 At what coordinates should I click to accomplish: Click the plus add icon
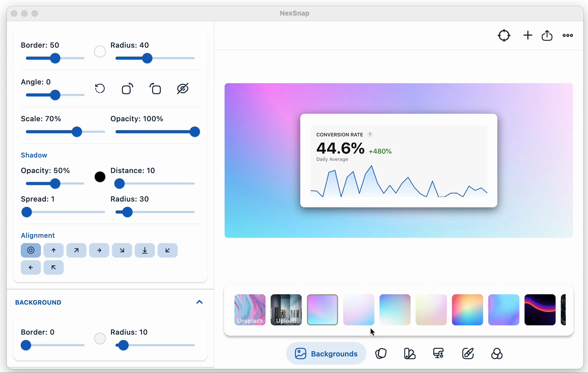[x=528, y=35]
